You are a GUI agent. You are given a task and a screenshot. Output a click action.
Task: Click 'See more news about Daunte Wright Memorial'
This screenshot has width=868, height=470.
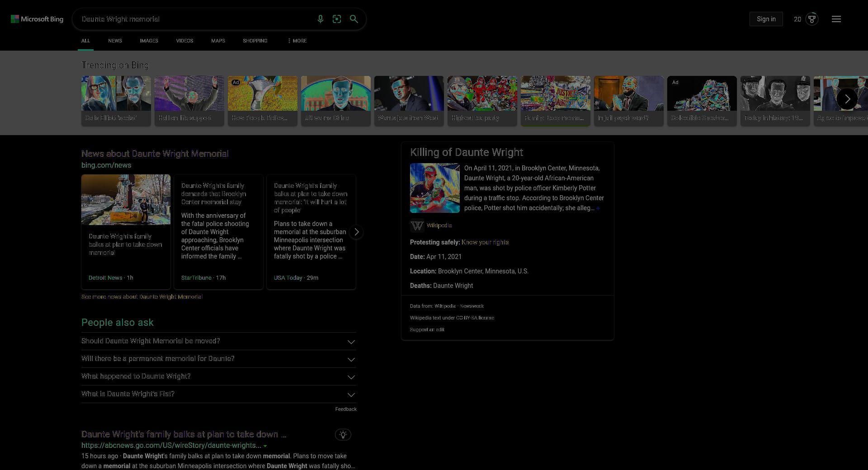[142, 297]
